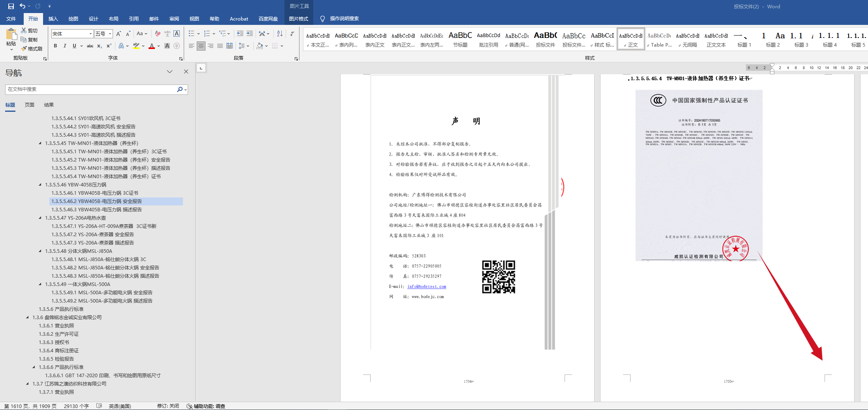Toggle Strikethrough text formatting
Screen dimensions: 868x410
coord(90,46)
